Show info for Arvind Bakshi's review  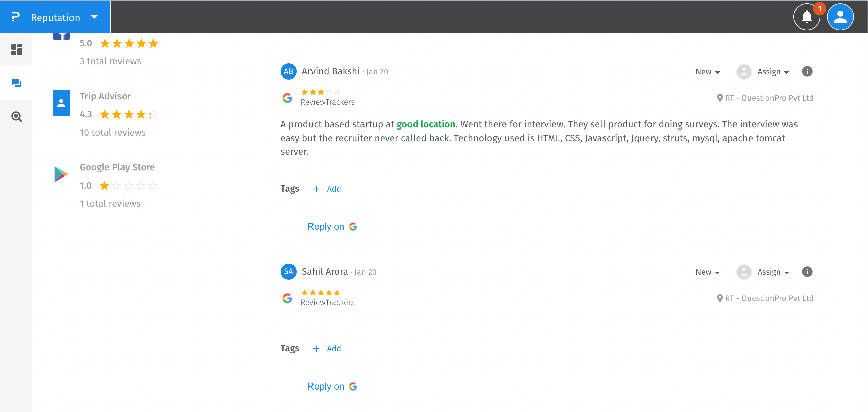[x=807, y=71]
